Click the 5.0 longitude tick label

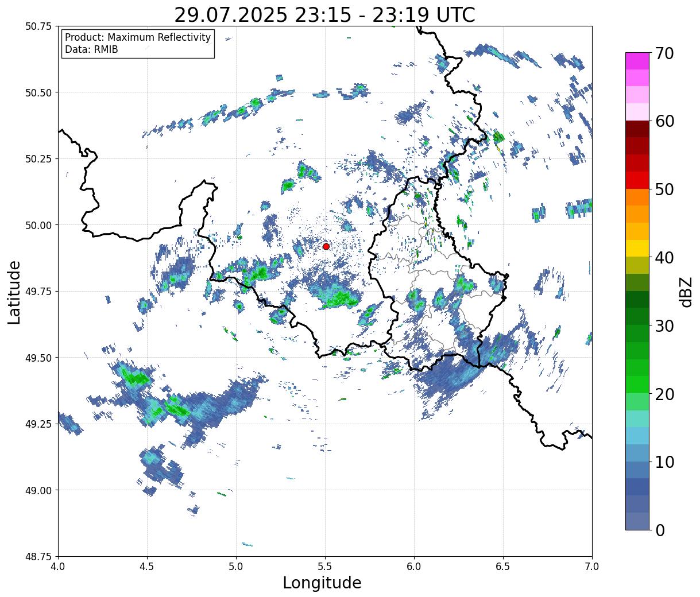click(x=236, y=567)
